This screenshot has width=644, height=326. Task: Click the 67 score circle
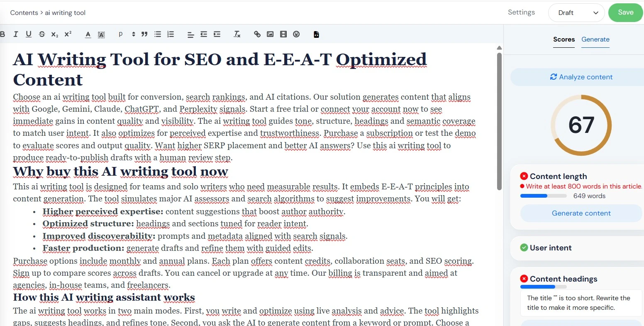pyautogui.click(x=581, y=125)
